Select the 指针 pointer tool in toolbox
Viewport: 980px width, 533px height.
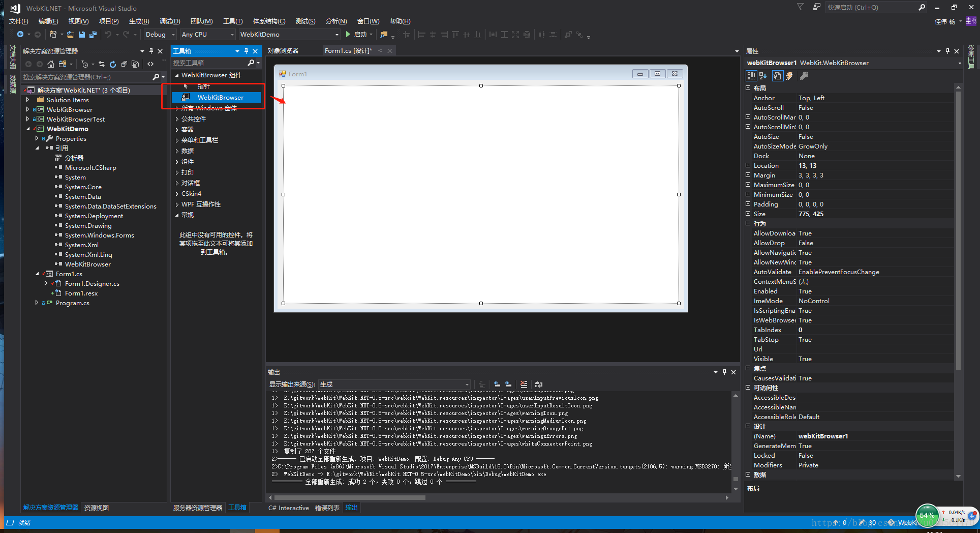point(204,86)
